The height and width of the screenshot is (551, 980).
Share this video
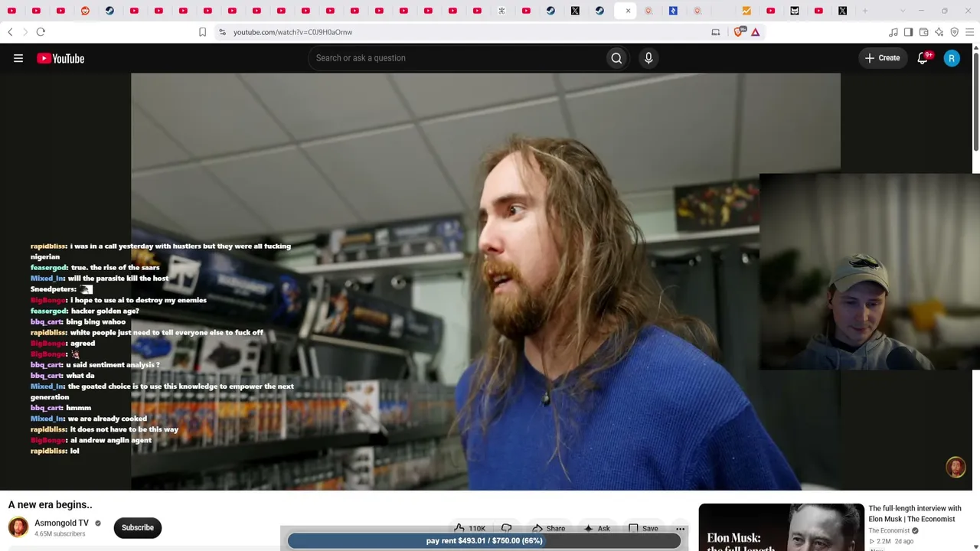548,528
